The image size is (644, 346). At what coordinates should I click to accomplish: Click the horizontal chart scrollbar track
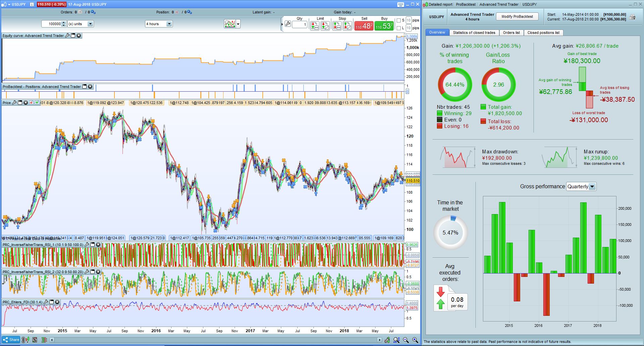pyautogui.click(x=216, y=340)
